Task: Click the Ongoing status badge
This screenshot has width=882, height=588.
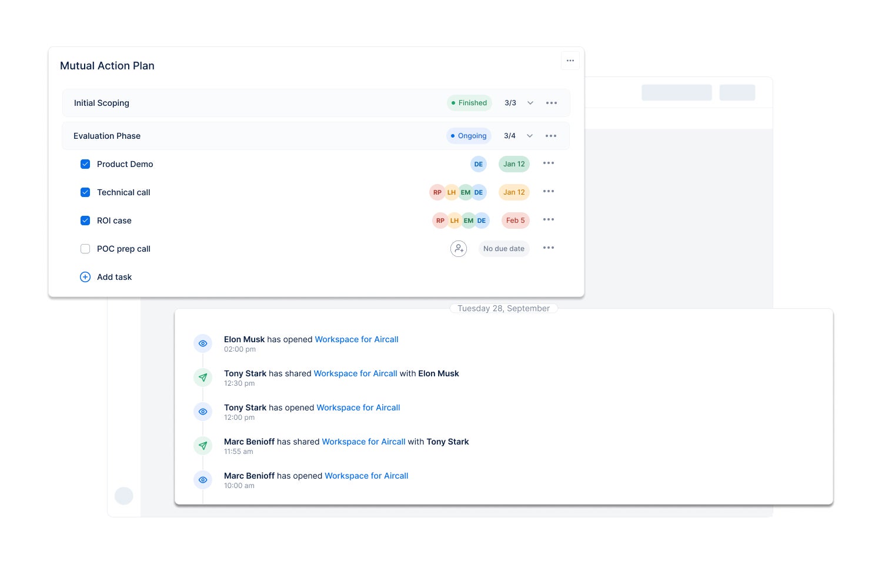Action: point(468,136)
